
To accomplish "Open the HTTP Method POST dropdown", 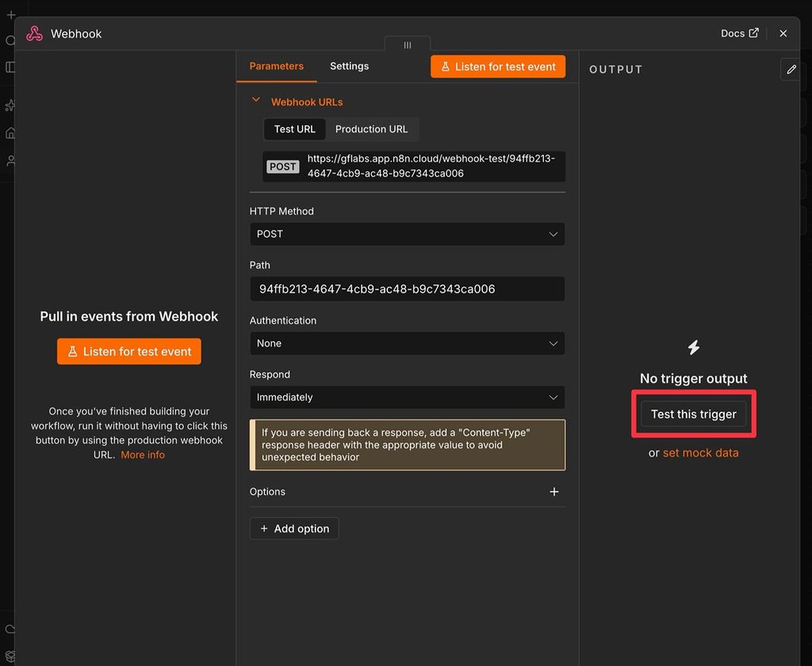I will pos(407,234).
